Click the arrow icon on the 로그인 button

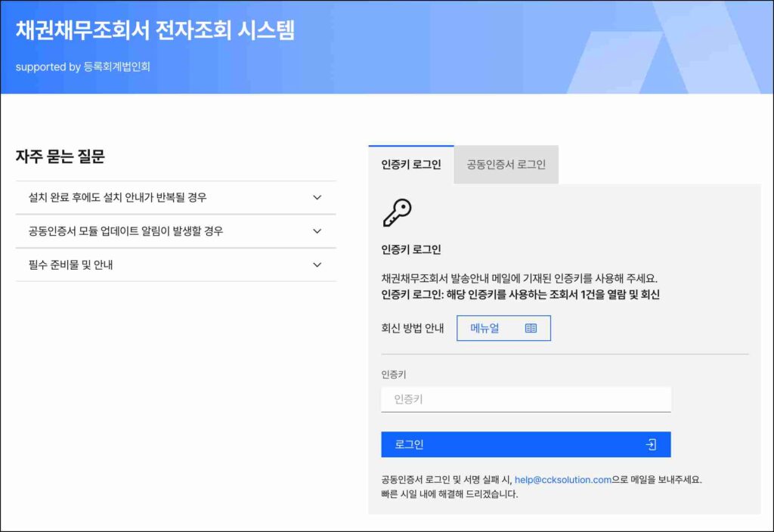[x=651, y=444]
